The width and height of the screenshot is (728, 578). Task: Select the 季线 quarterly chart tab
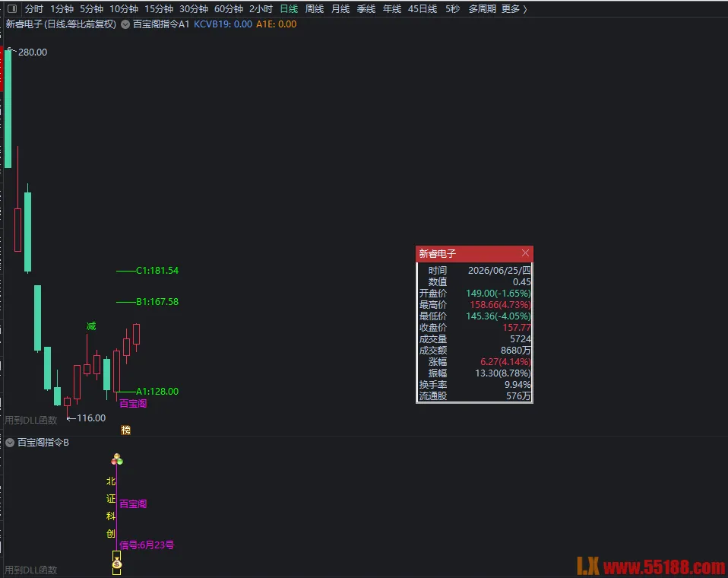tap(366, 9)
